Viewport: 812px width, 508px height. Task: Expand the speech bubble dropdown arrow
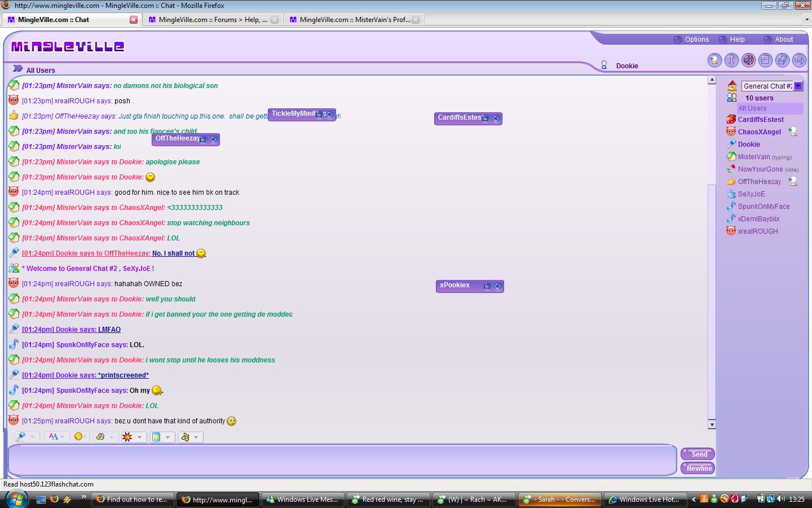[x=167, y=437]
